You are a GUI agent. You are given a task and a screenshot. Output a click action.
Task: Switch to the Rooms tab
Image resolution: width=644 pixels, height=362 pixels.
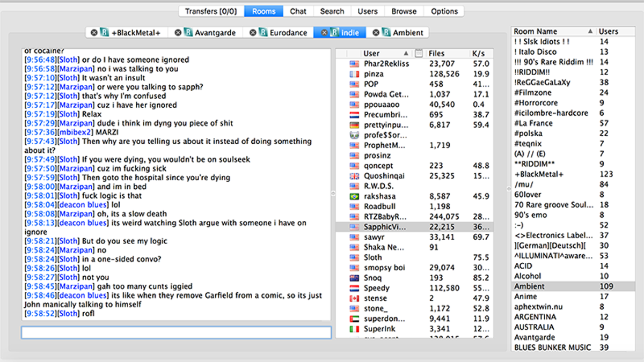pos(264,11)
